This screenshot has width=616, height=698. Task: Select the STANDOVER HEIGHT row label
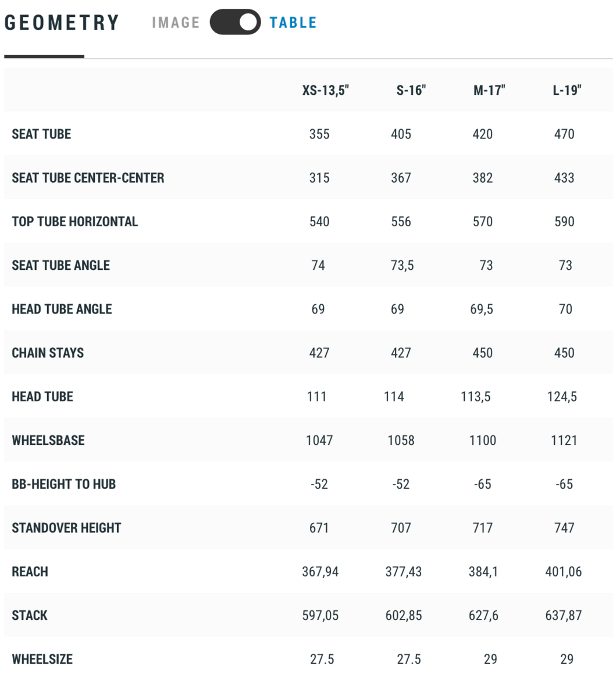66,528
